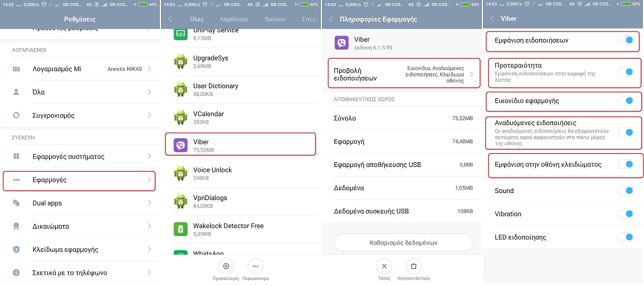
Task: Open Προβολή ειδοποιήσεων chevron
Action: [x=471, y=75]
